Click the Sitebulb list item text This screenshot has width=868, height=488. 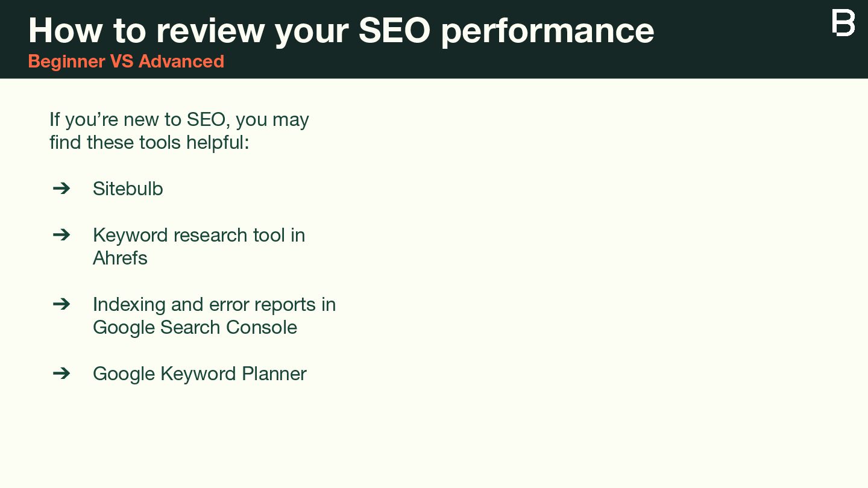tap(128, 189)
